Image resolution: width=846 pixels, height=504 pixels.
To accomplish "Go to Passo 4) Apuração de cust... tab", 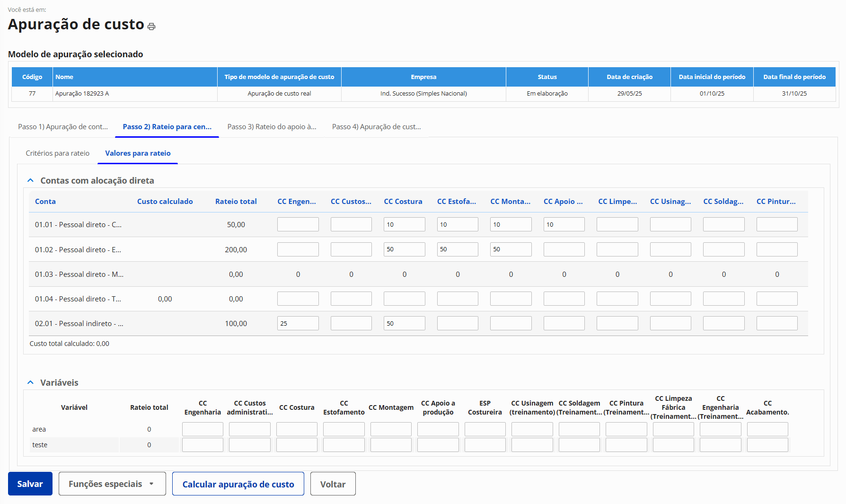I will 376,127.
